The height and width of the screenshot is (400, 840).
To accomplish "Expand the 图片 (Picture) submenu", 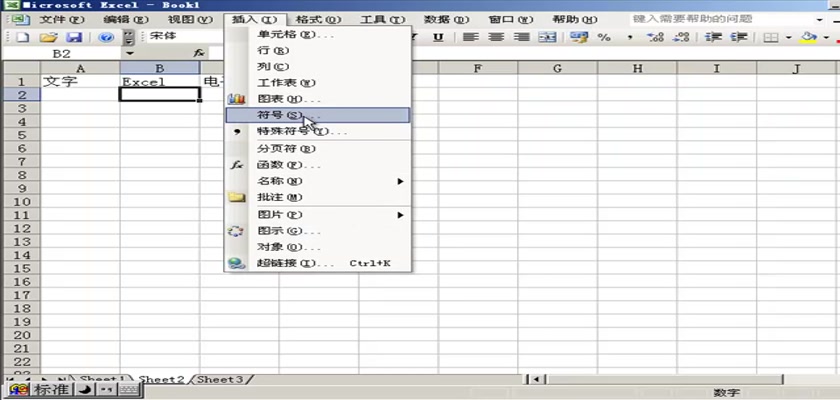I will 318,215.
